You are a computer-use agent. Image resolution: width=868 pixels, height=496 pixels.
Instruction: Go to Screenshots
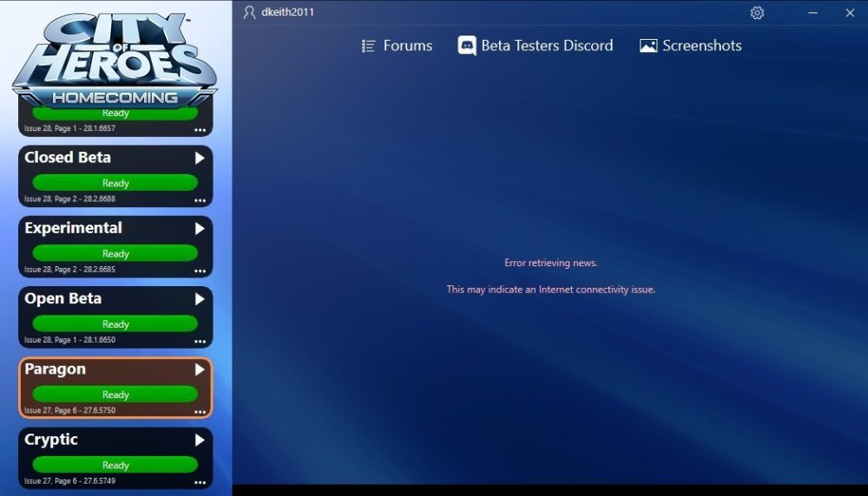click(x=701, y=46)
